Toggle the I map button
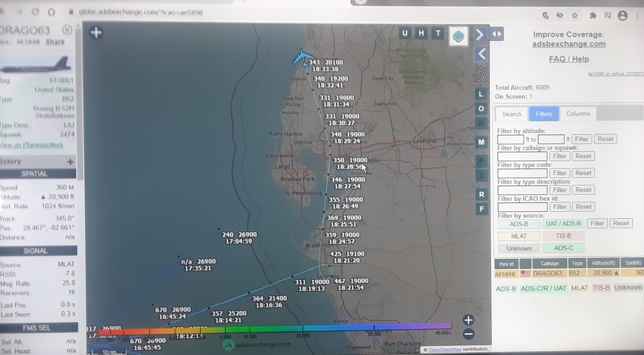 [481, 176]
